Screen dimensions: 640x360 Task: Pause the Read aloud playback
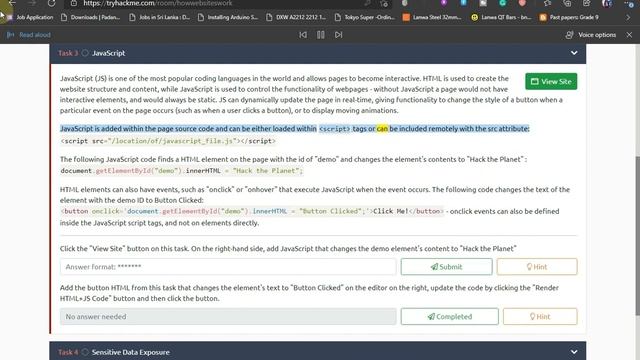point(321,35)
